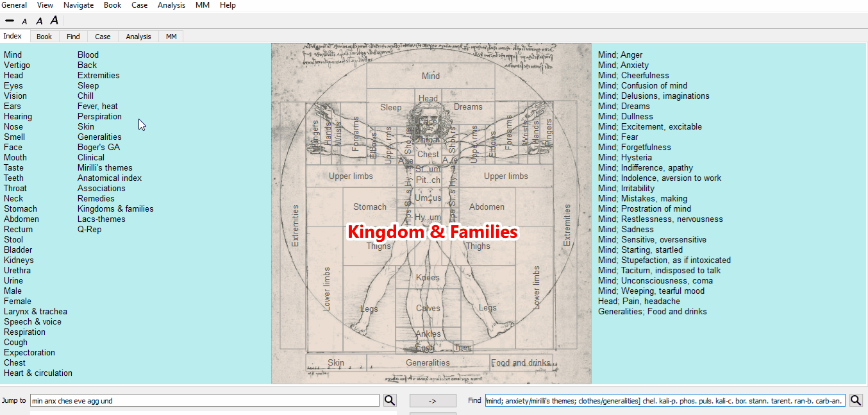Open the Mind chapter in index list
Screen dimensions: 868x415
13,55
